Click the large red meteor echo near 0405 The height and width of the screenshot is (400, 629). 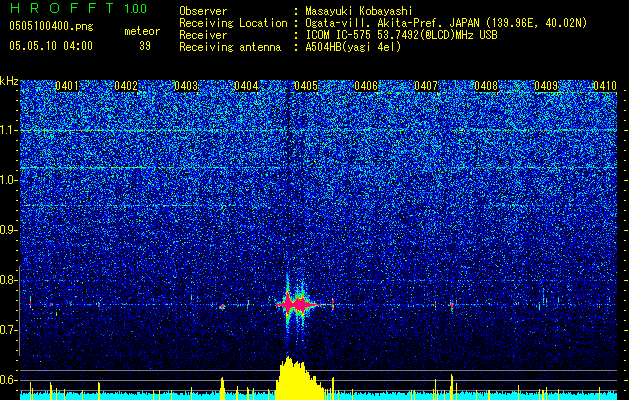coord(299,305)
